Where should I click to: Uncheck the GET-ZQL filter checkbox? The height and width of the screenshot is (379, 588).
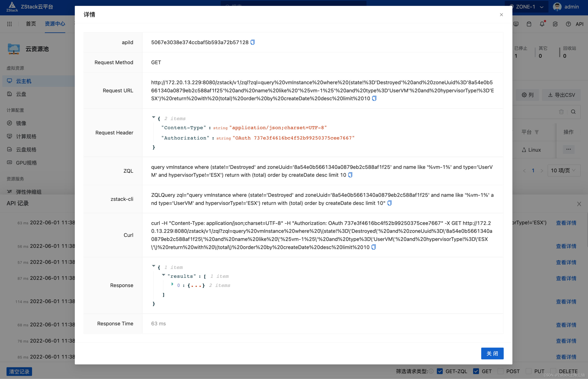tap(440, 371)
